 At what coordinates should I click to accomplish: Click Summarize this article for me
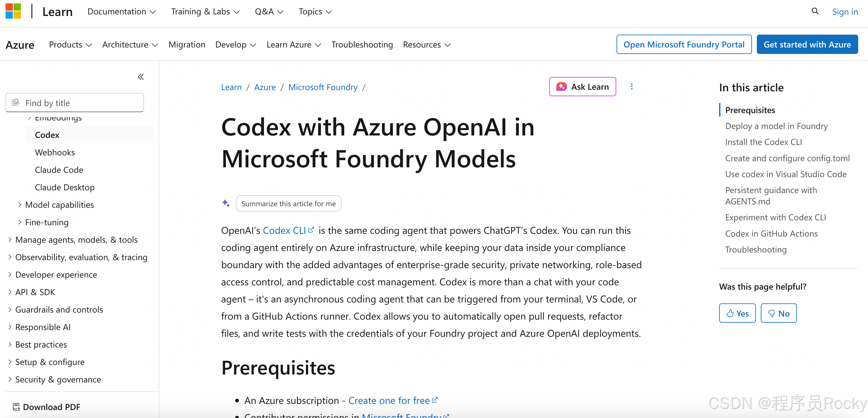[289, 203]
